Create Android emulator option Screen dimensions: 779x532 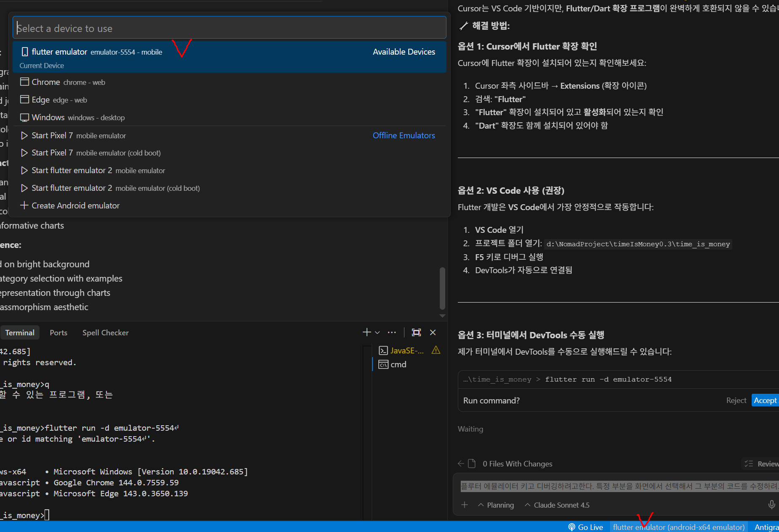(229, 205)
